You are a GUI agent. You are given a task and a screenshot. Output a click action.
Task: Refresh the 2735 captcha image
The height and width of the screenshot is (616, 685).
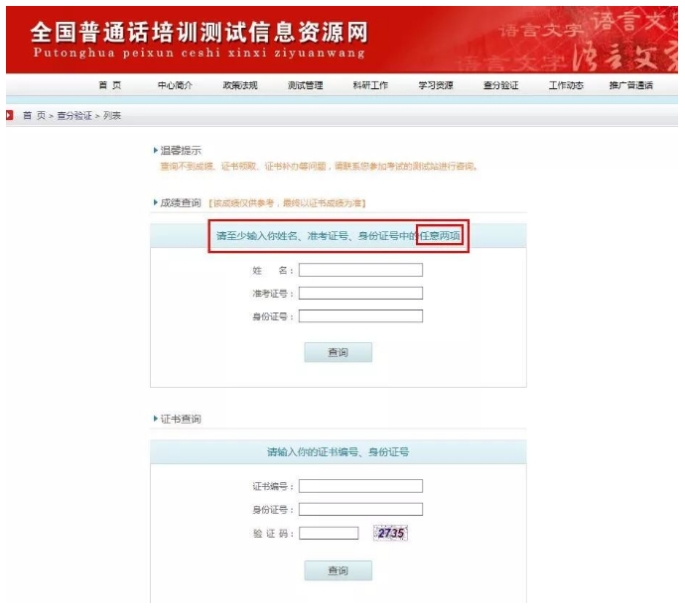pyautogui.click(x=390, y=533)
